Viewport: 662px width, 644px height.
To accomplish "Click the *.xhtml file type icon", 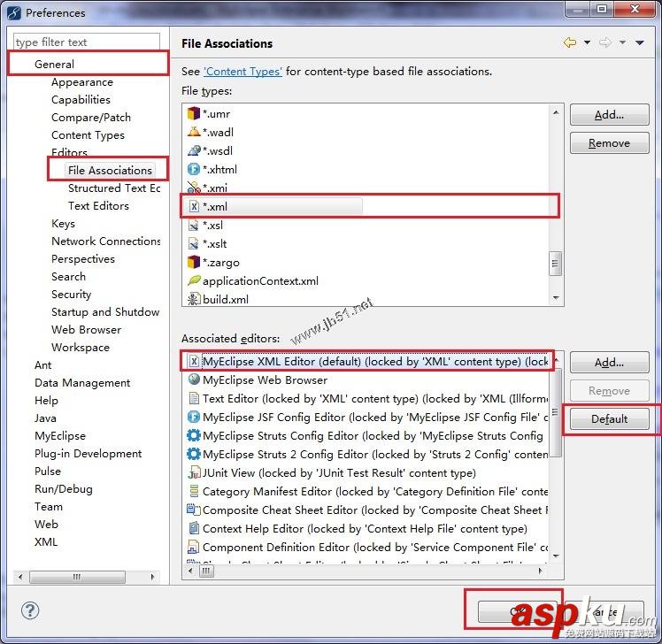I will coord(193,169).
